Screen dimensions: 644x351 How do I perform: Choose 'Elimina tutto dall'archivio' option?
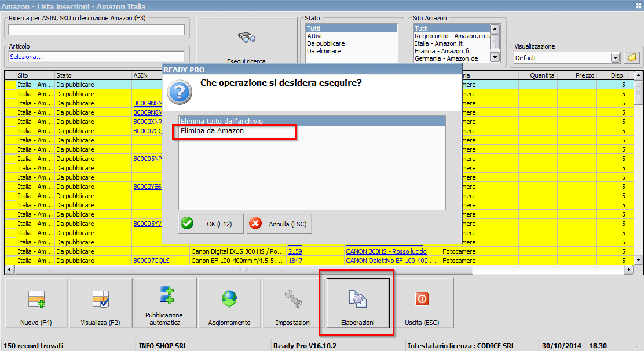(x=312, y=121)
